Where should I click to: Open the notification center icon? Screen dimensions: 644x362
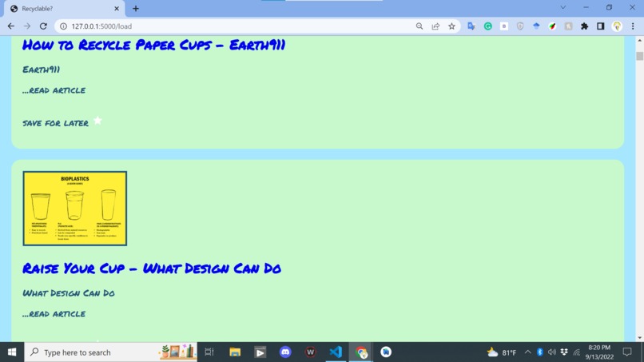click(x=627, y=352)
